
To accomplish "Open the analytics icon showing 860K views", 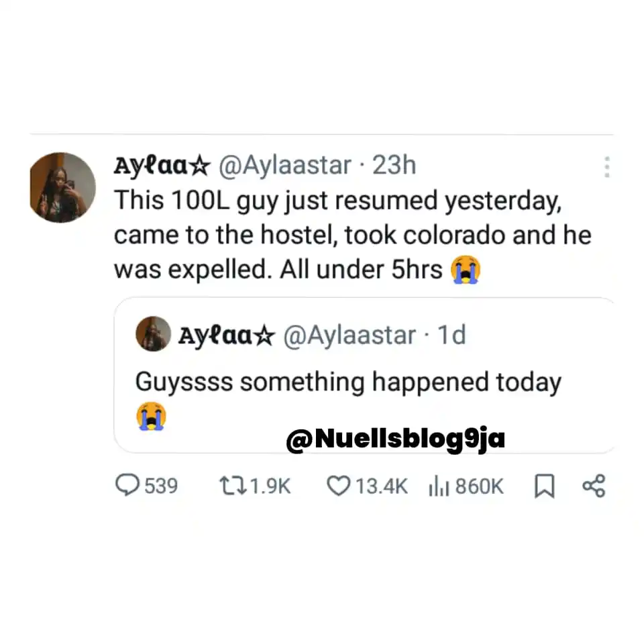I will 440,486.
